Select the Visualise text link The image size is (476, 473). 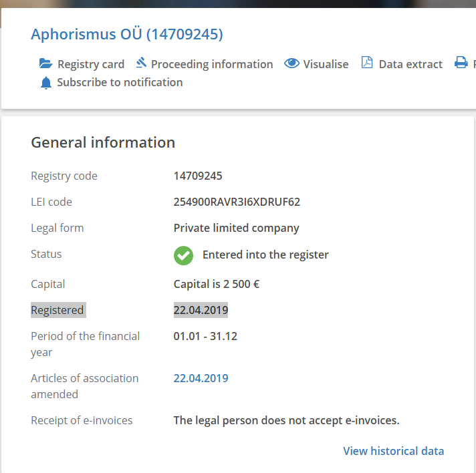(326, 64)
